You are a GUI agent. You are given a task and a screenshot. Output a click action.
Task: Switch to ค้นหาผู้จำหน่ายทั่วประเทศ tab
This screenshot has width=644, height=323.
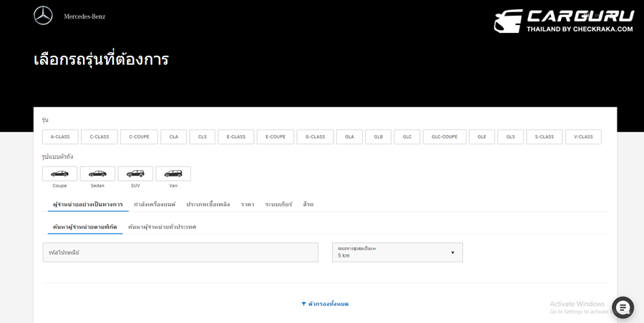click(162, 227)
